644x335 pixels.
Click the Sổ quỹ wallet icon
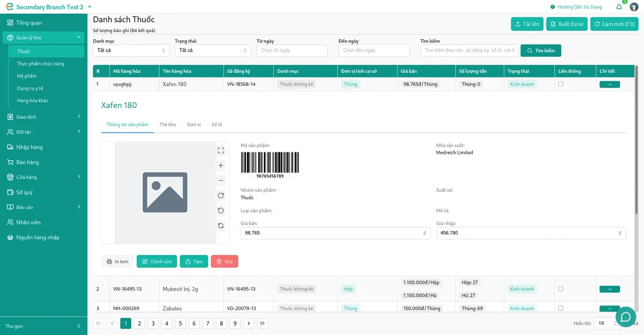pyautogui.click(x=10, y=192)
